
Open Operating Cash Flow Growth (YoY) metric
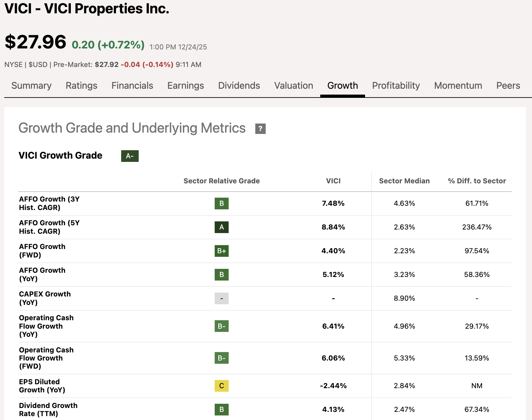pos(46,326)
